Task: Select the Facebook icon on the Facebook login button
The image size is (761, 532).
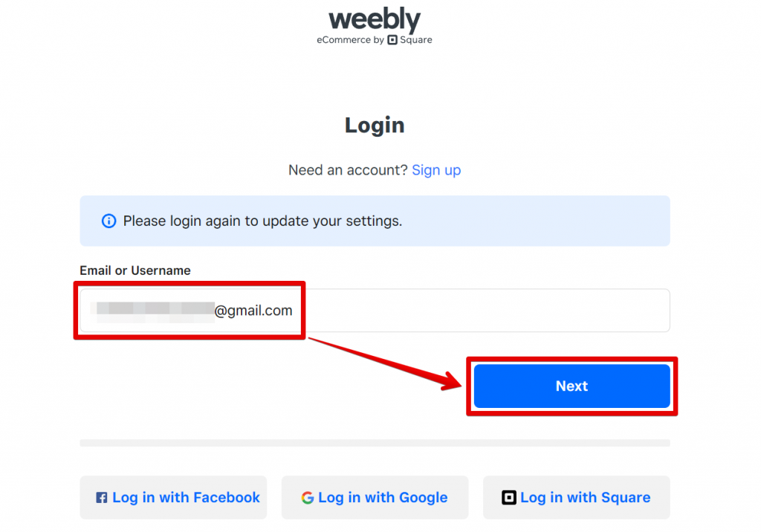Action: click(x=102, y=497)
